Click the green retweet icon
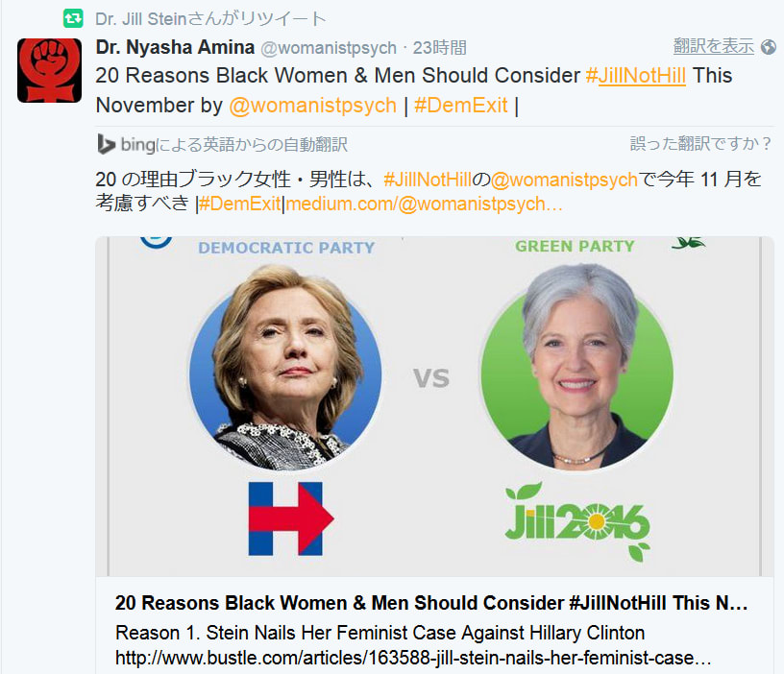 [73, 19]
